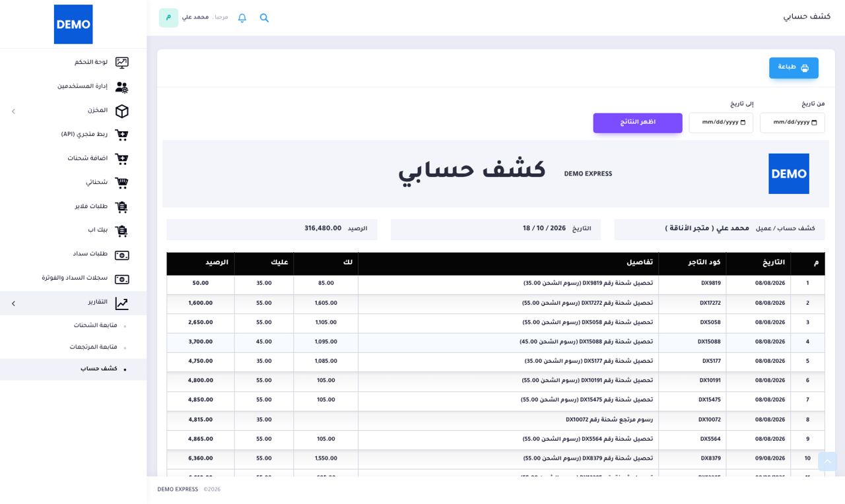The width and height of the screenshot is (845, 504).
Task: Click the payment requests money icon
Action: coord(121,255)
